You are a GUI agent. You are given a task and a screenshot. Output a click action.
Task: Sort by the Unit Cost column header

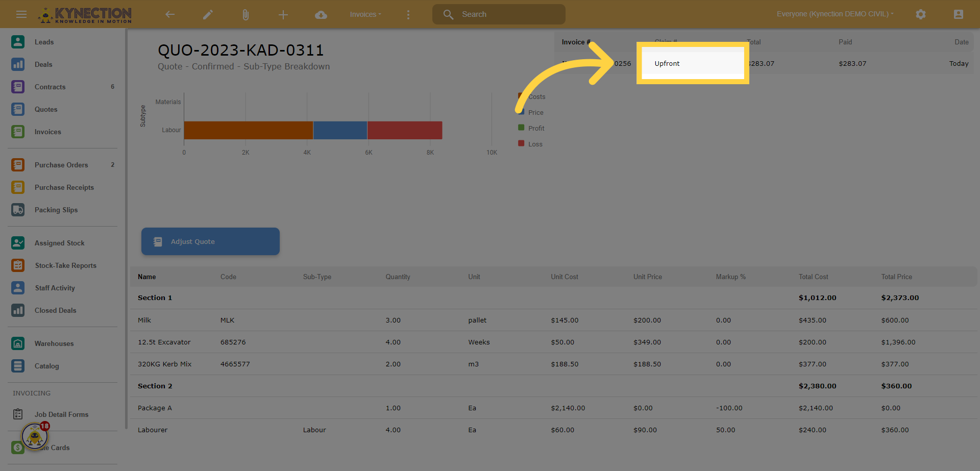coord(565,277)
